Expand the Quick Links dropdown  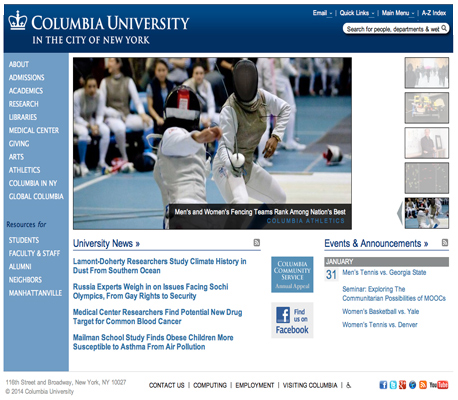357,13
